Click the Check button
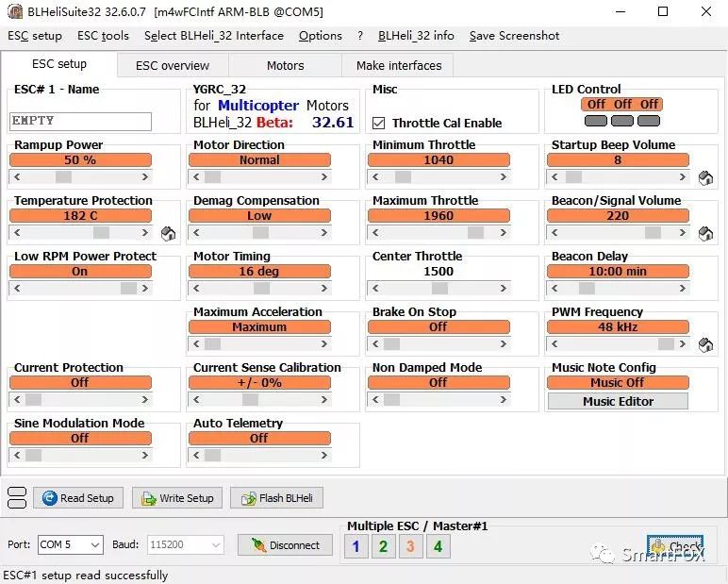Screen dimensions: 728x584 [x=675, y=546]
